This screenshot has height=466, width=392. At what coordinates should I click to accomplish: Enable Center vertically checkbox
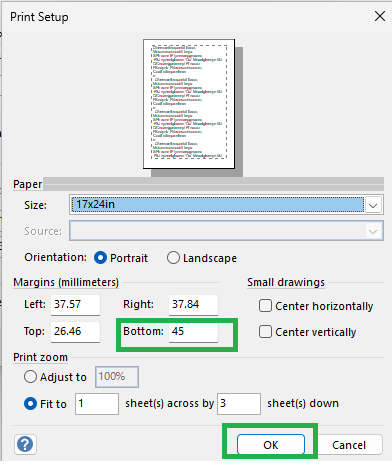pos(265,332)
